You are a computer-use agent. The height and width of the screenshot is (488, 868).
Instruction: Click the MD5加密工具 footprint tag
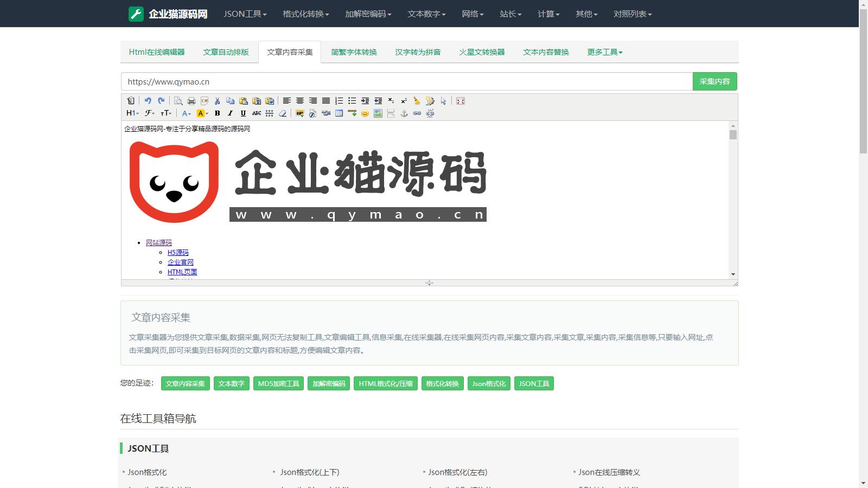278,383
